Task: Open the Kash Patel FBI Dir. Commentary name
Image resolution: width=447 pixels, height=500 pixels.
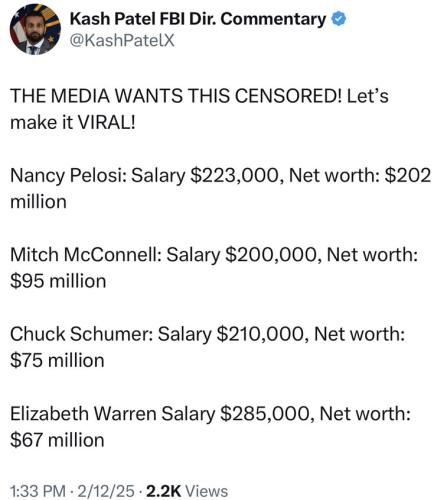Action: coord(198,19)
